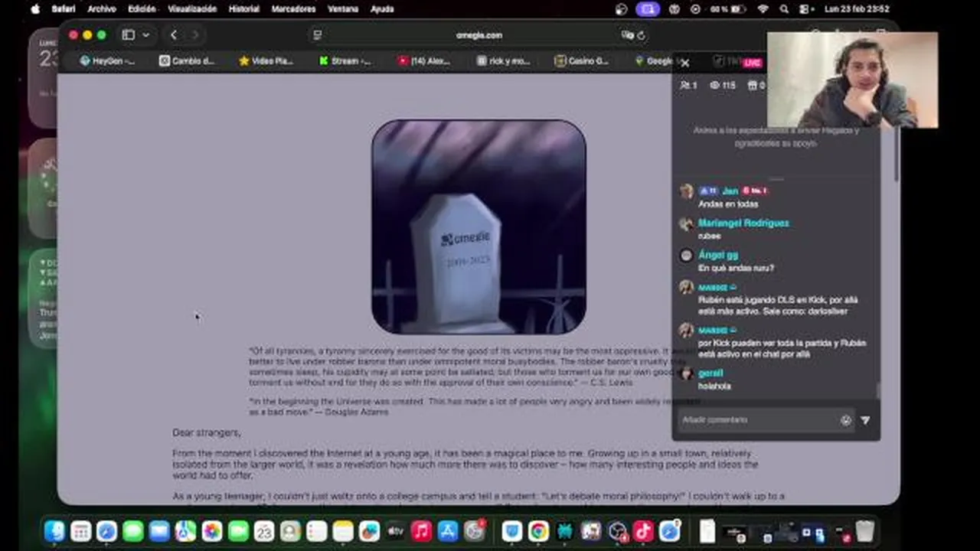The width and height of the screenshot is (980, 551).
Task: Send the comment with the paper plane icon
Action: tap(865, 420)
